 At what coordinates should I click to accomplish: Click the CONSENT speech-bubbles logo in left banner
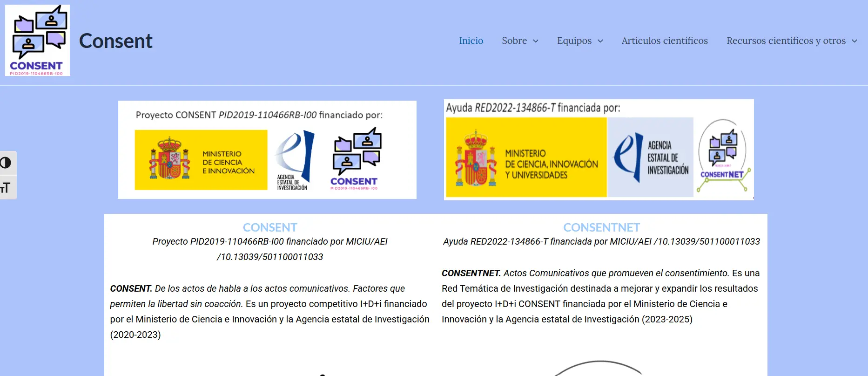[356, 159]
